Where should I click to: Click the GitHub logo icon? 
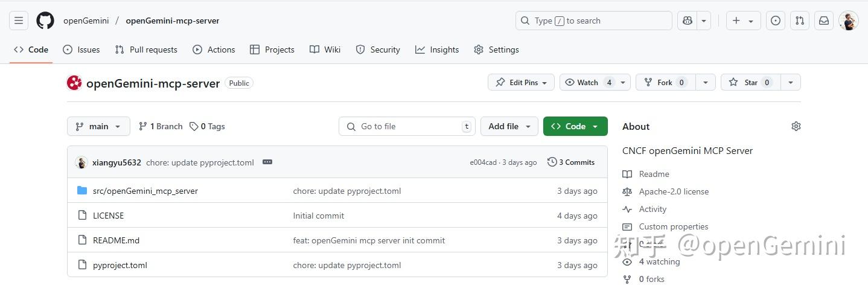click(45, 21)
